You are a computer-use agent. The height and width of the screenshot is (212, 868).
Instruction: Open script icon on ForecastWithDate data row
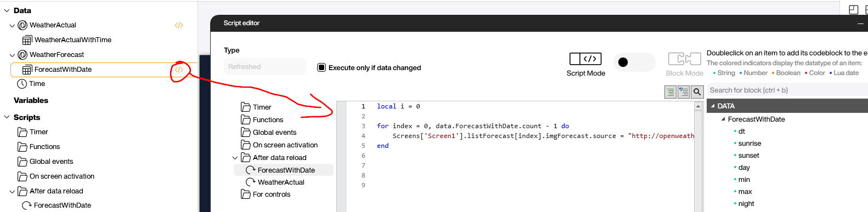(179, 70)
